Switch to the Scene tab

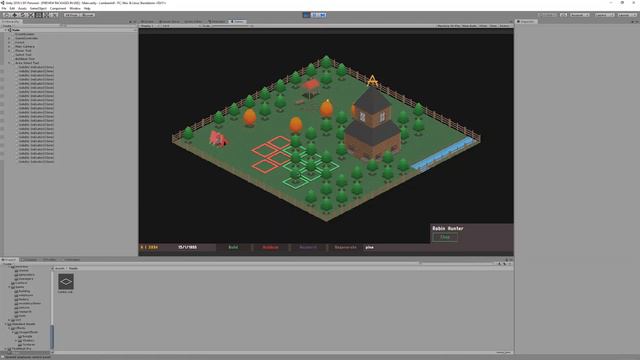pyautogui.click(x=147, y=21)
